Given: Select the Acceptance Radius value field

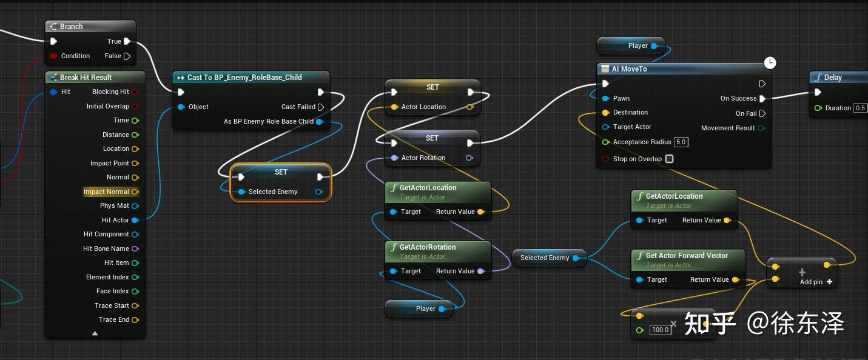Looking at the screenshot, I should tap(681, 142).
